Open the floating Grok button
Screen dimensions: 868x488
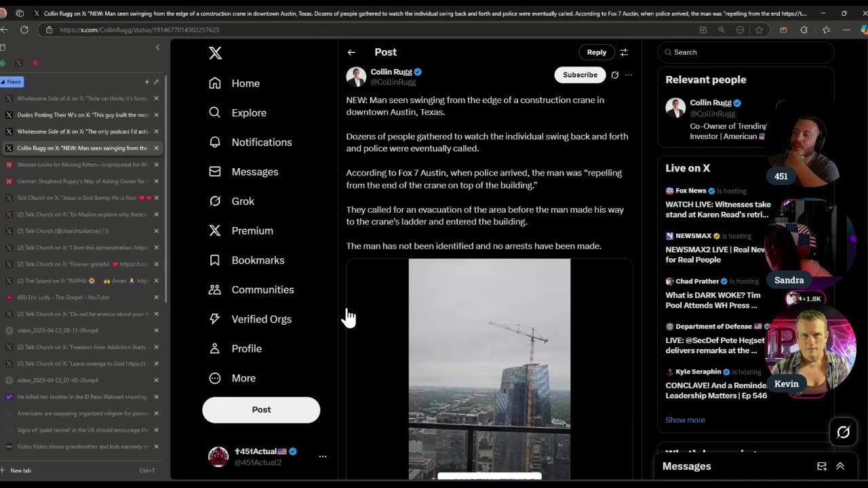844,432
